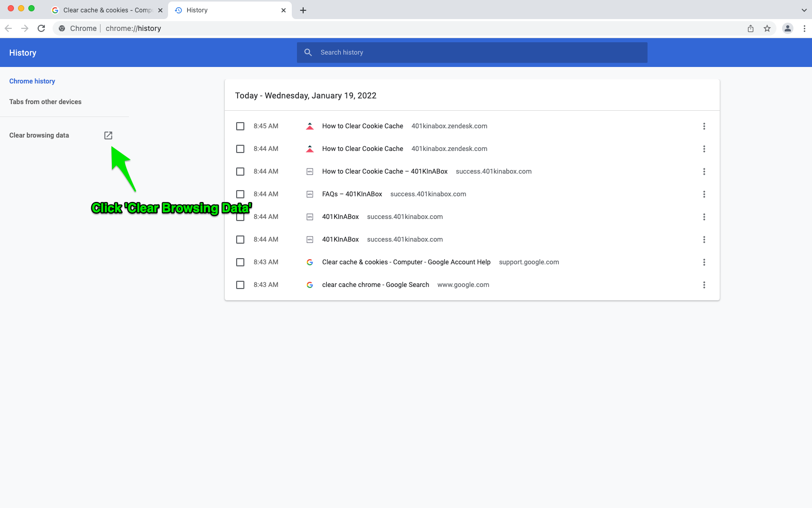Check the 8:45 AM history entry checkbox
This screenshot has height=508, width=812.
(x=240, y=126)
